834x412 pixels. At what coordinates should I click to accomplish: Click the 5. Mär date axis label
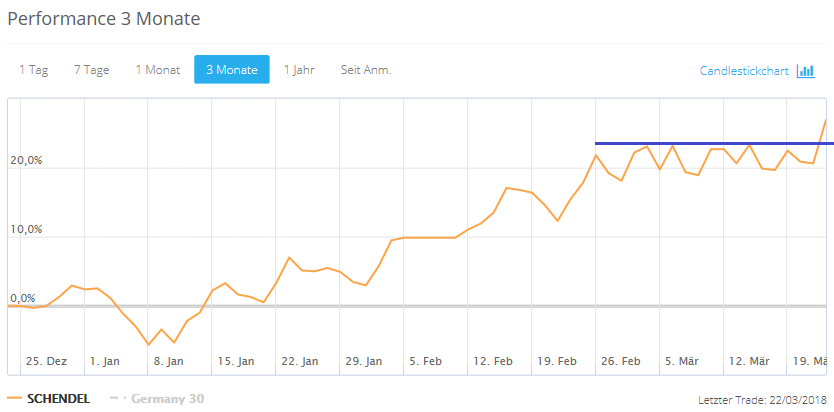(683, 361)
